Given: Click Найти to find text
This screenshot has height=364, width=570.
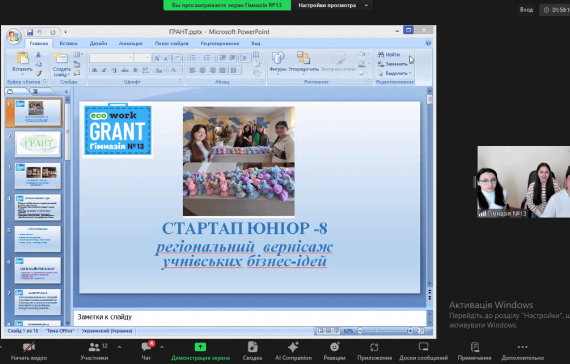Looking at the screenshot, I should click(x=389, y=55).
